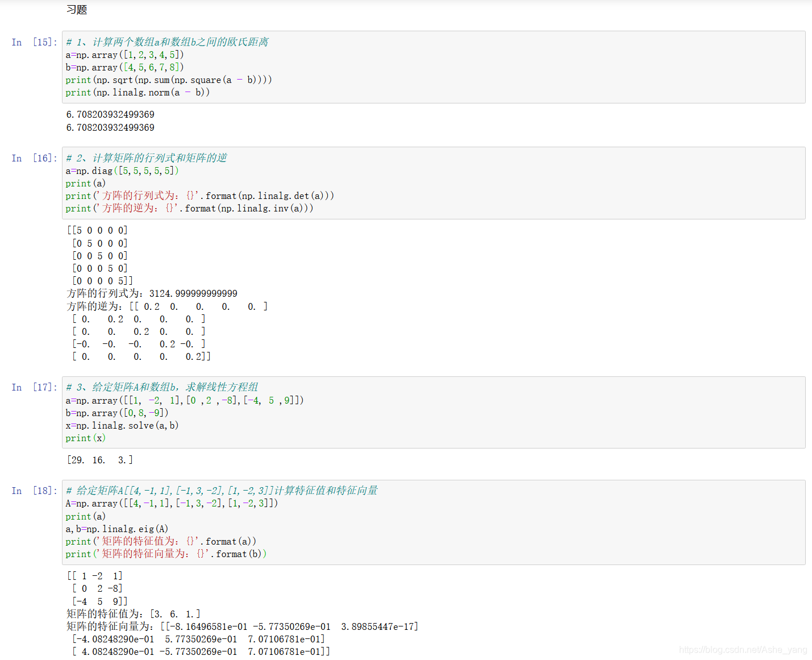Click the np.linalg.inv print line
This screenshot has height=660, width=812.
(189, 209)
